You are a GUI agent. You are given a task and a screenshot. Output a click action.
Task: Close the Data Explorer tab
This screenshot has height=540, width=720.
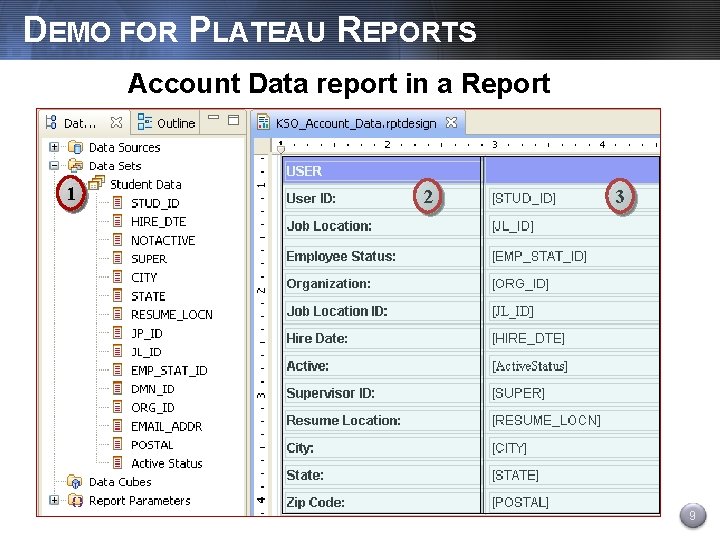[117, 123]
